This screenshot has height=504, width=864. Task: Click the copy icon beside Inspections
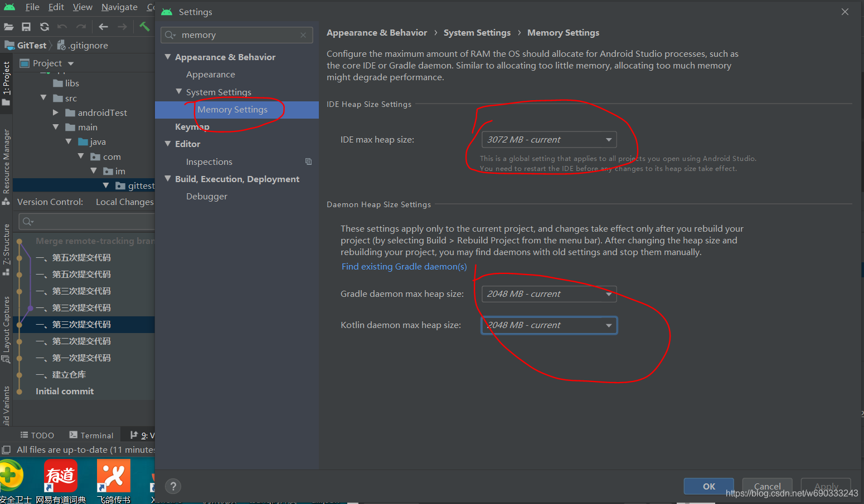click(x=308, y=162)
